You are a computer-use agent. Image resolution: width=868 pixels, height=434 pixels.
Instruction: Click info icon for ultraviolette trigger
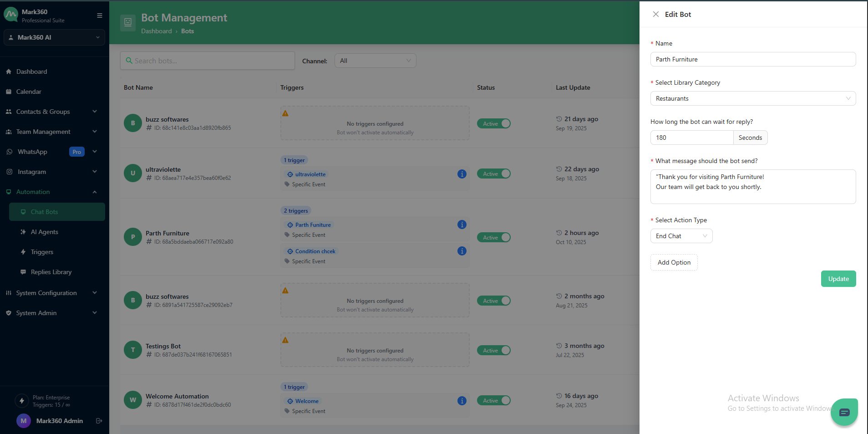tap(462, 174)
